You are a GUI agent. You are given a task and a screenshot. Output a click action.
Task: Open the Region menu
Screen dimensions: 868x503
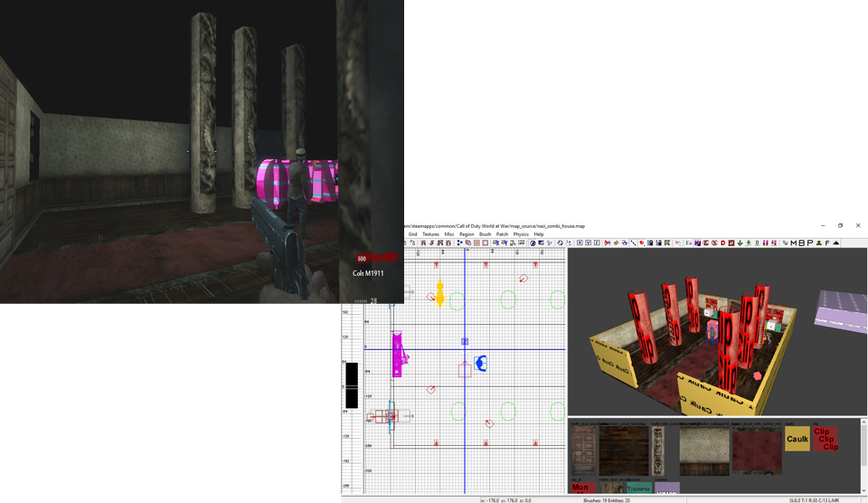(467, 234)
